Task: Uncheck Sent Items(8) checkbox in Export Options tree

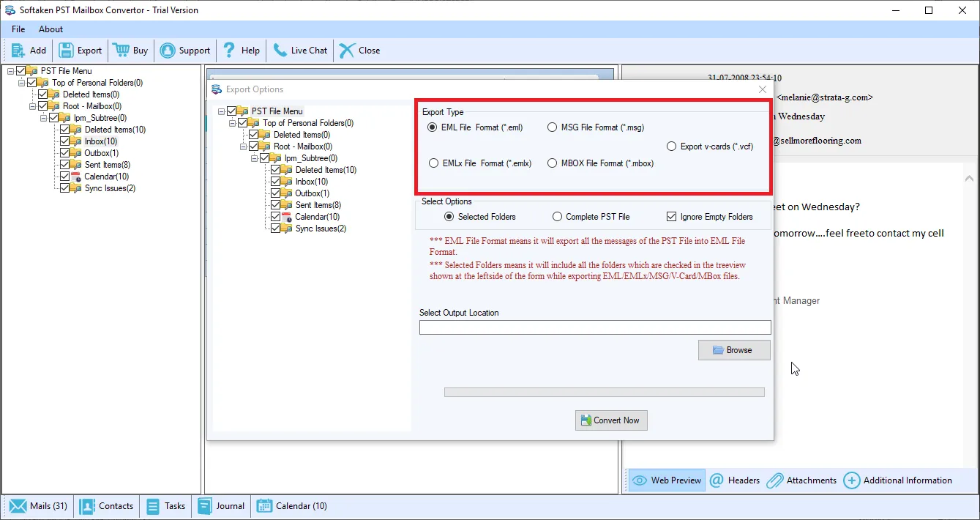Action: [x=276, y=205]
